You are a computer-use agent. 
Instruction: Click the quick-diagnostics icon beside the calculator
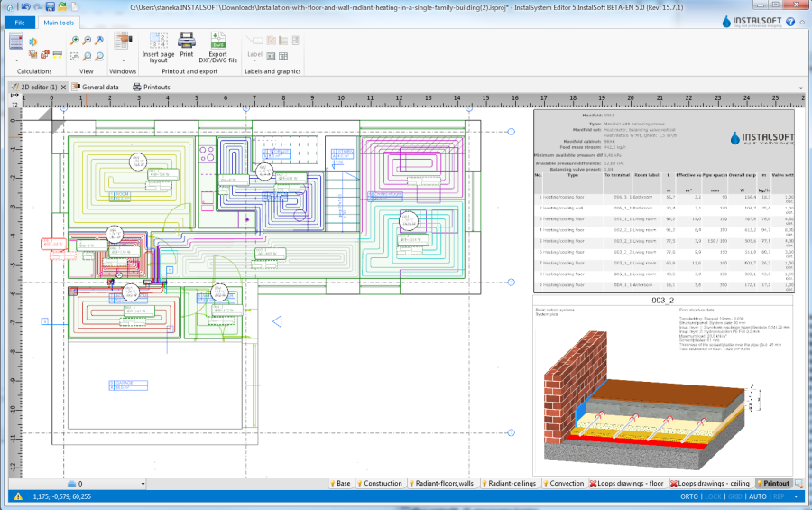(32, 42)
